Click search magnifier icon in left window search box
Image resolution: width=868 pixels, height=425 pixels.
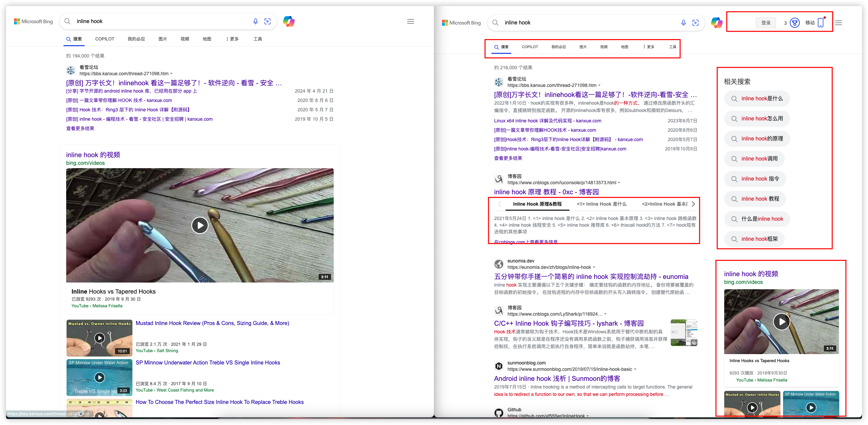click(68, 21)
